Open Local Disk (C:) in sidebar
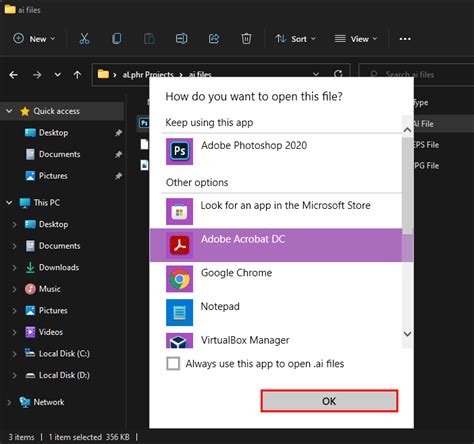474x444 pixels. (x=64, y=353)
